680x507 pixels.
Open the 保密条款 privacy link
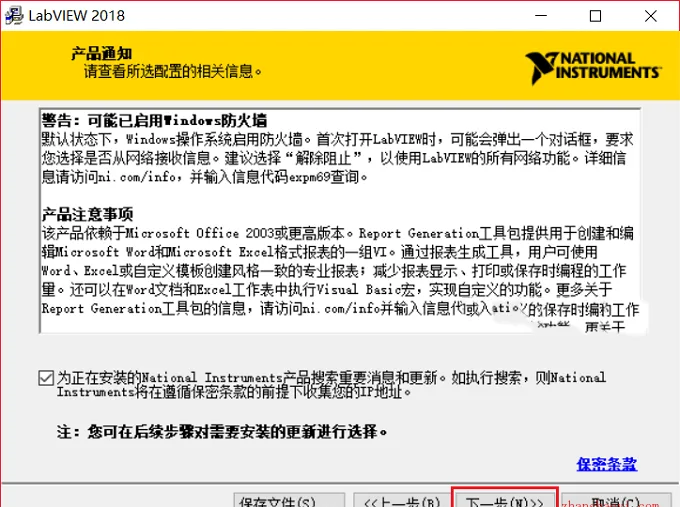point(607,464)
